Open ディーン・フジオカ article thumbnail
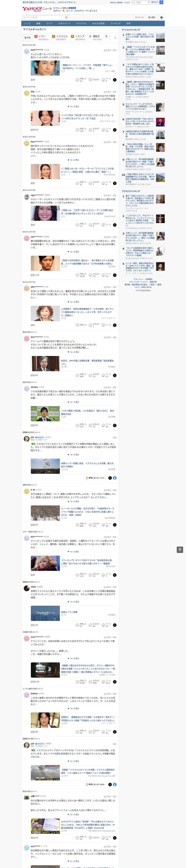The image size is (186, 868). [x=45, y=68]
